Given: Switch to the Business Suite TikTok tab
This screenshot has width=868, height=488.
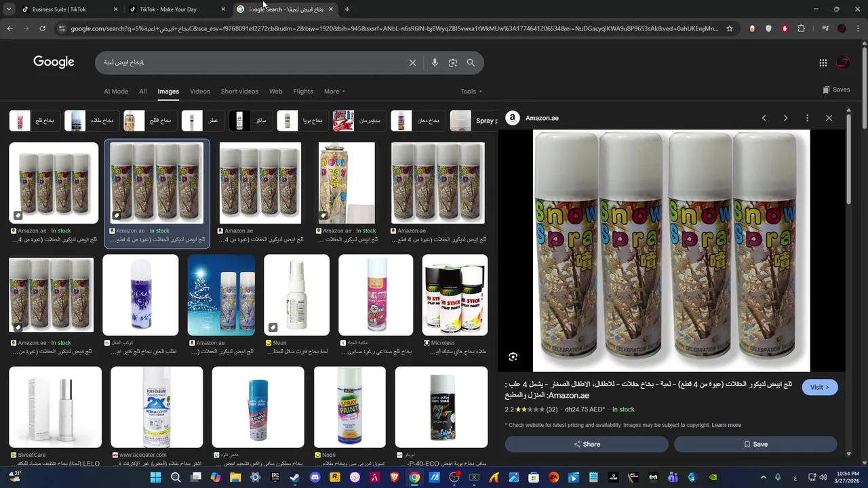Looking at the screenshot, I should [x=71, y=9].
